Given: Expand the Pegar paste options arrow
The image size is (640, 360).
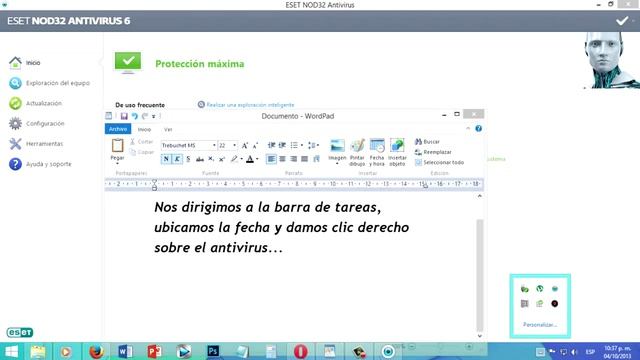Looking at the screenshot, I should pos(117,163).
